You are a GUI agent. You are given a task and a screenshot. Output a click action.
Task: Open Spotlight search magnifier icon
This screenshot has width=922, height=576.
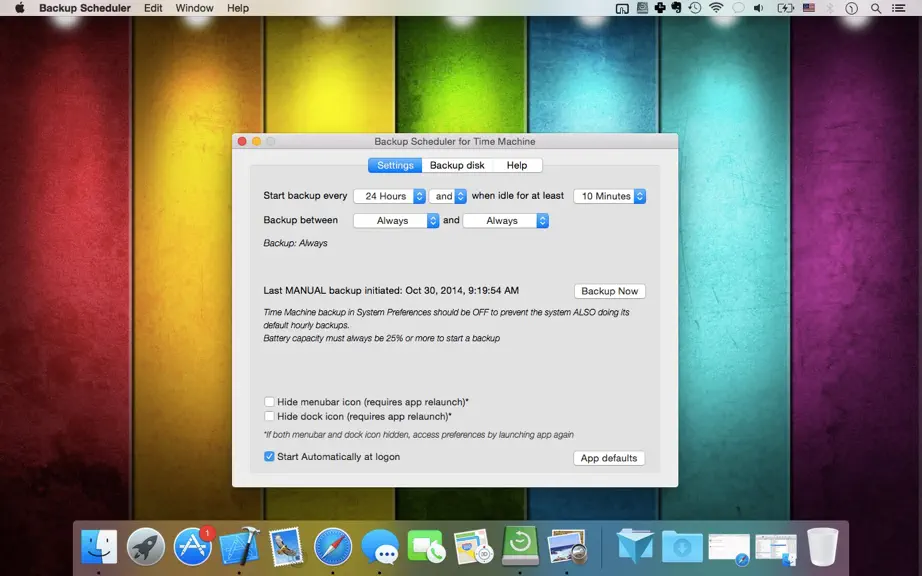tap(876, 8)
